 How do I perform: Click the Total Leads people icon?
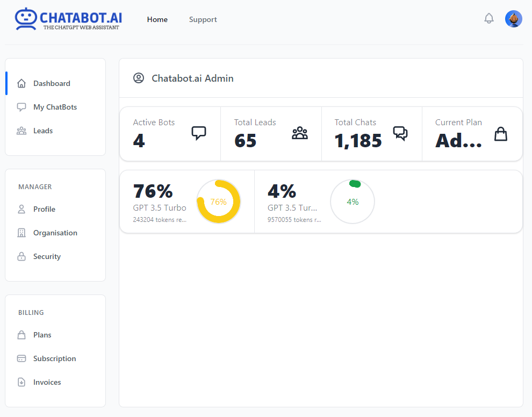[x=299, y=133]
